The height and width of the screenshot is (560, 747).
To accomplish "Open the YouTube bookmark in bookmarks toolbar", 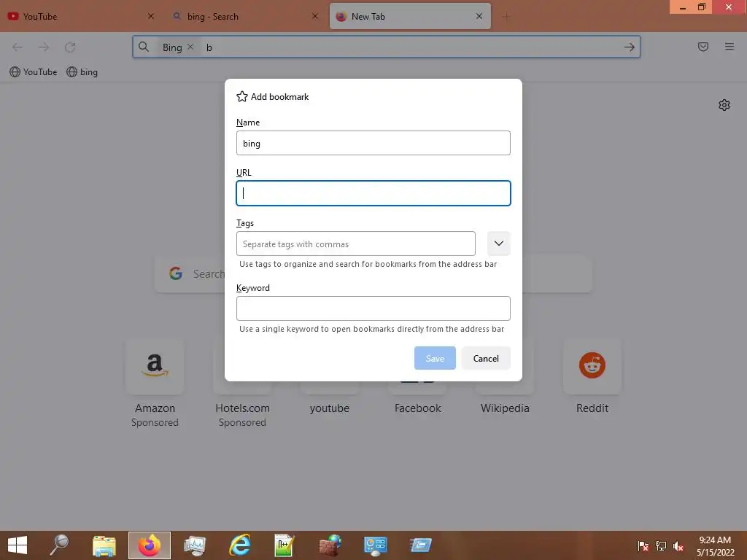I will [x=34, y=72].
